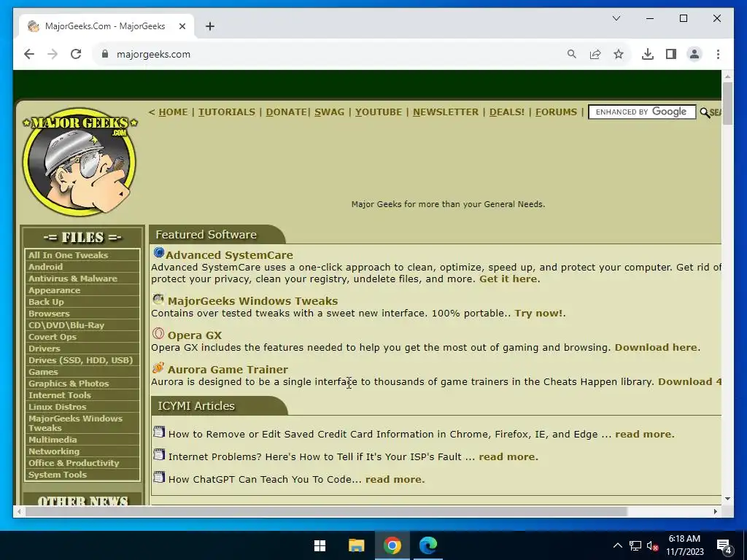Image resolution: width=747 pixels, height=560 pixels.
Task: Open DEALS! in site navigation
Action: pos(507,112)
